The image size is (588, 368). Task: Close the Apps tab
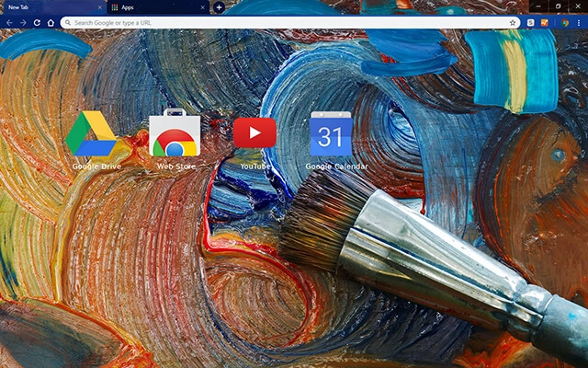pyautogui.click(x=202, y=7)
